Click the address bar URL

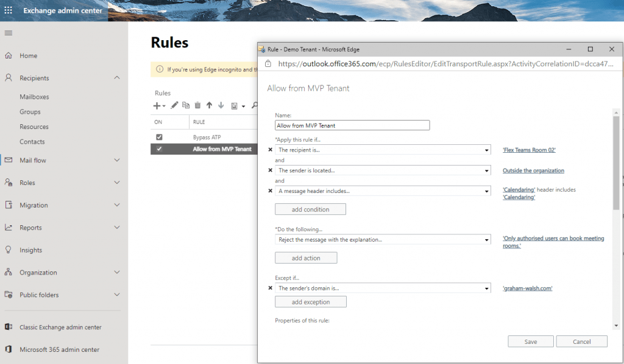(x=445, y=63)
